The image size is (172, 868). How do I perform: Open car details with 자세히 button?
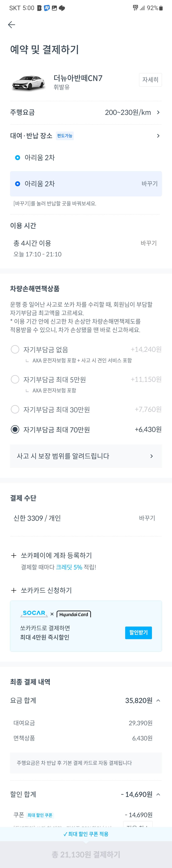point(150,80)
